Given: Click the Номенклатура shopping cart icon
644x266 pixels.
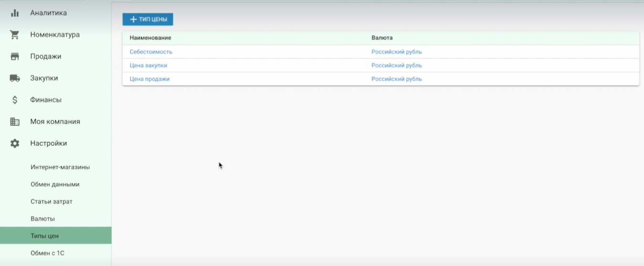Looking at the screenshot, I should 15,35.
